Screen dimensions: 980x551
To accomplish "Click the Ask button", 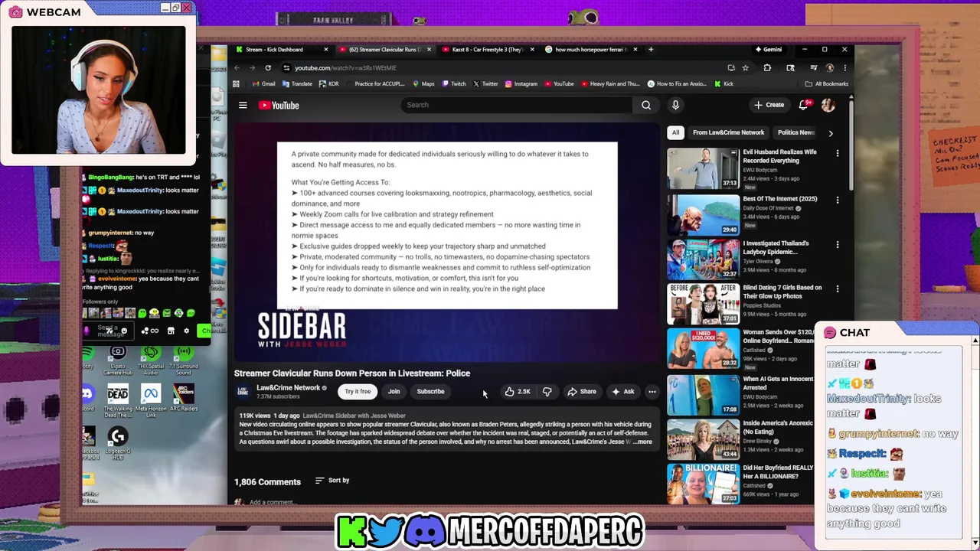I will click(x=622, y=392).
